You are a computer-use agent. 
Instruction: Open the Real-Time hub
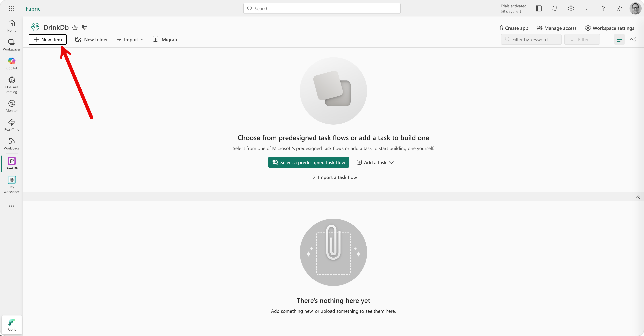(x=12, y=125)
